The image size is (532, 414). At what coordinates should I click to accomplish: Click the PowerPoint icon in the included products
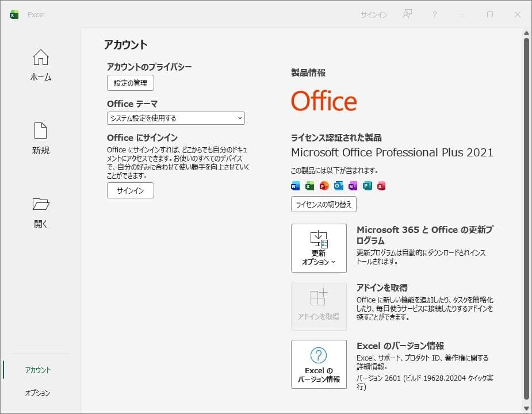click(x=324, y=186)
